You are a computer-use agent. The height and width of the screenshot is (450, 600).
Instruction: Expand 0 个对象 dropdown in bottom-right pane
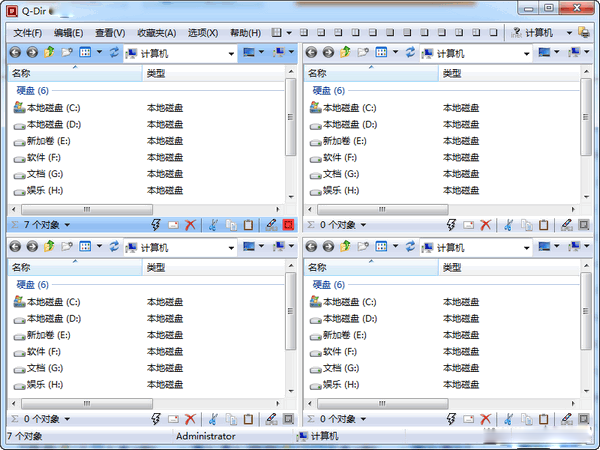click(x=363, y=419)
